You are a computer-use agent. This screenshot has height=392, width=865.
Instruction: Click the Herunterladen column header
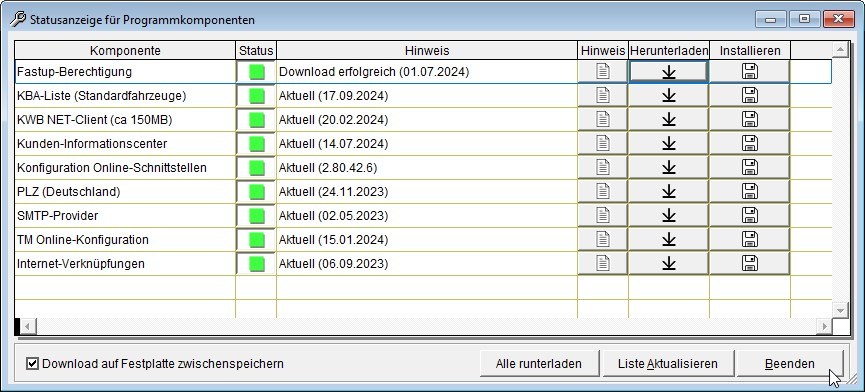669,51
